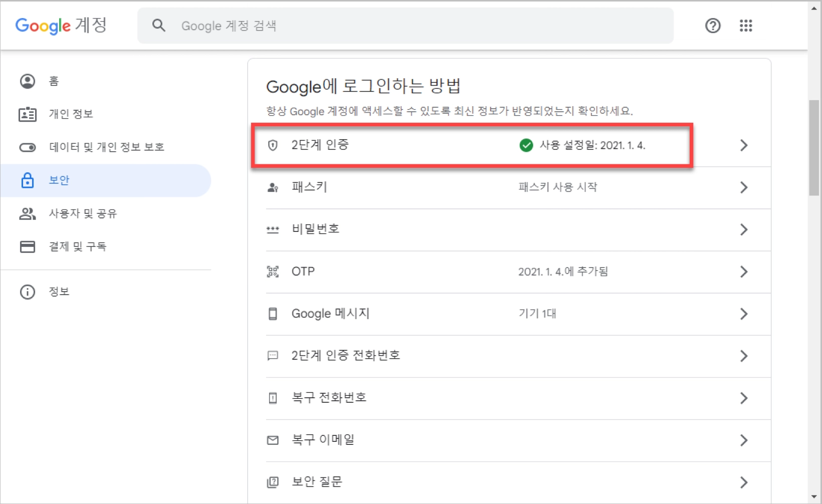
Task: Click the 사용자 및 공유 people icon
Action: click(28, 213)
